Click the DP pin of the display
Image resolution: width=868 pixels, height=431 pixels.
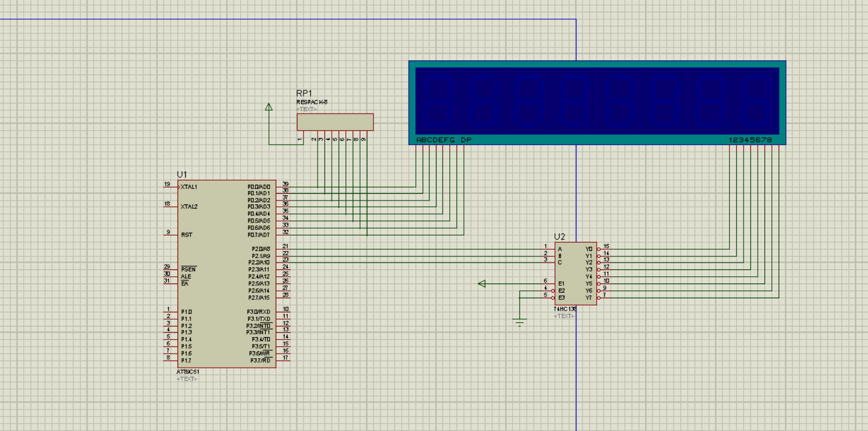click(x=464, y=149)
